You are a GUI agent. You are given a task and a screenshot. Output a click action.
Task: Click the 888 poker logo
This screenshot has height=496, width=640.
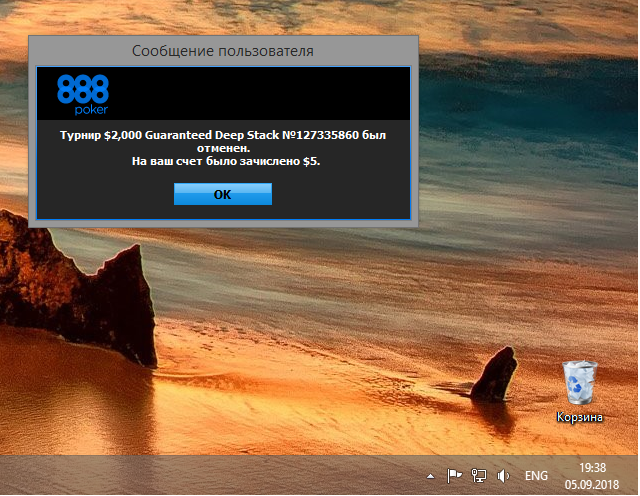click(x=83, y=94)
